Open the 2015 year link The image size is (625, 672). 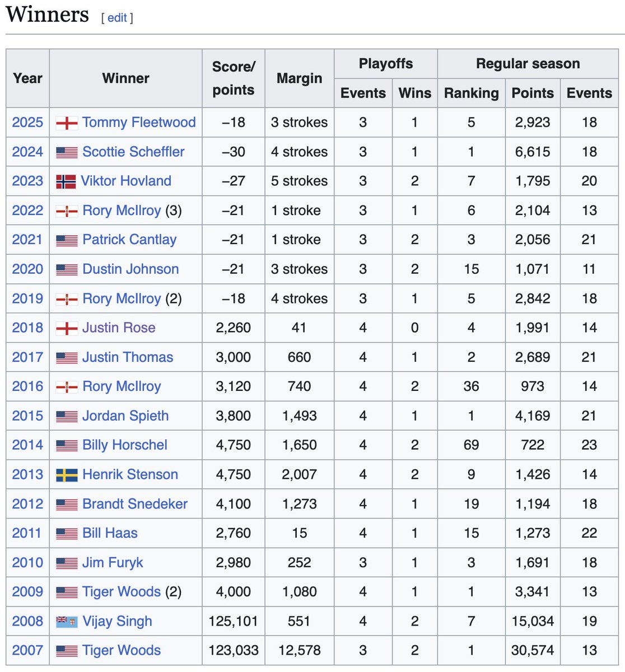(x=27, y=416)
